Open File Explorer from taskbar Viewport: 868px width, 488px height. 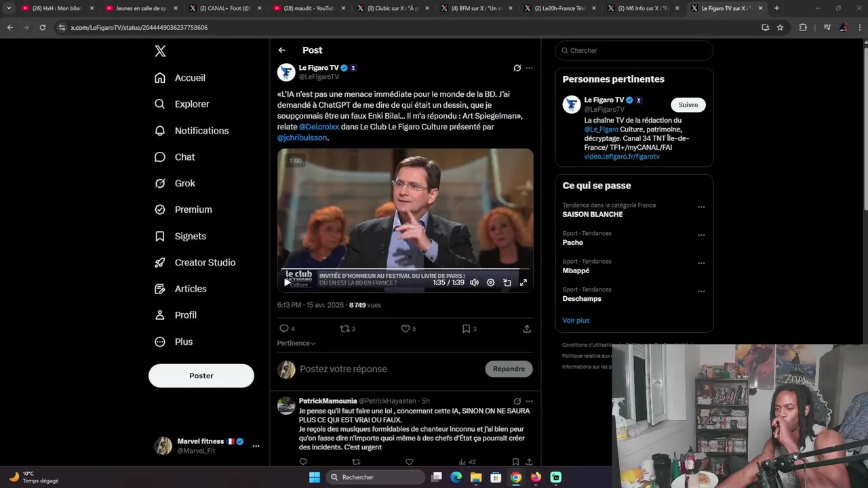(x=476, y=477)
